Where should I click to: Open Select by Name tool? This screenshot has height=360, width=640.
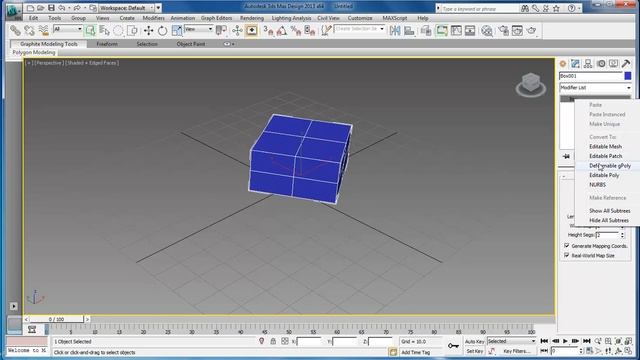(104, 30)
